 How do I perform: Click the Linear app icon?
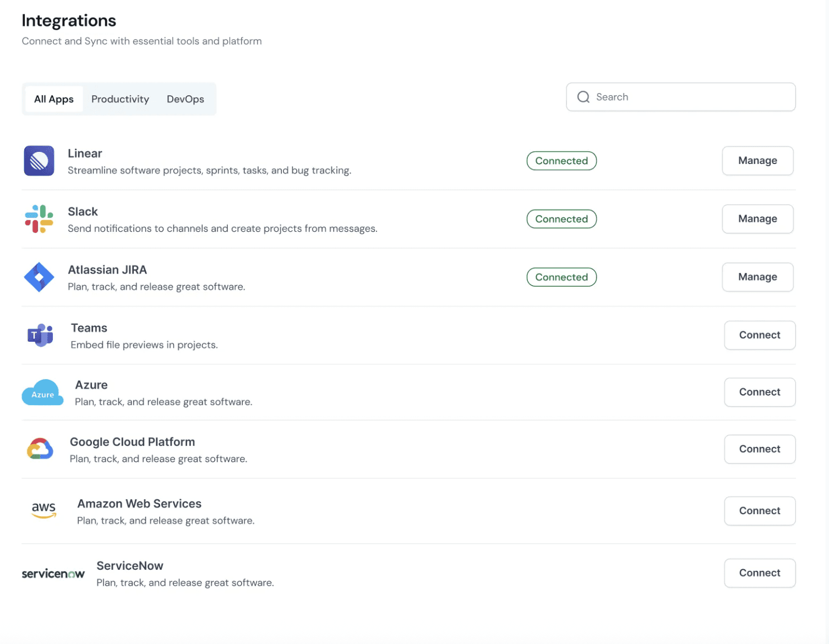pyautogui.click(x=39, y=161)
